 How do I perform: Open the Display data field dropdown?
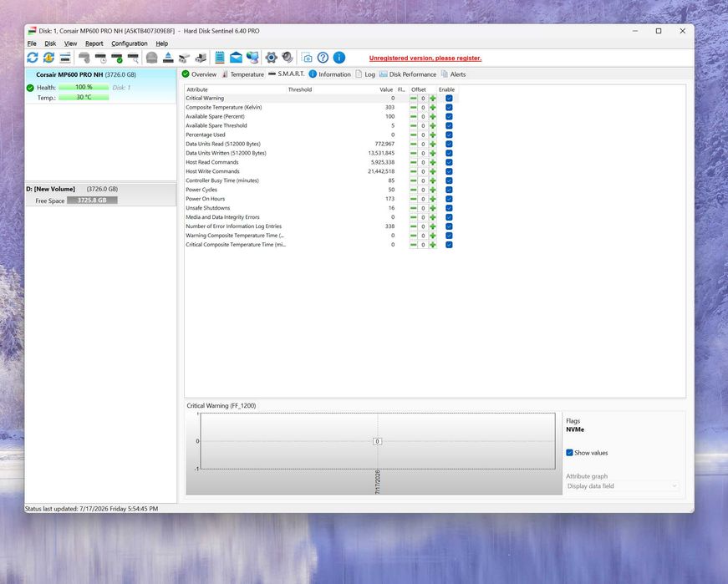point(622,486)
